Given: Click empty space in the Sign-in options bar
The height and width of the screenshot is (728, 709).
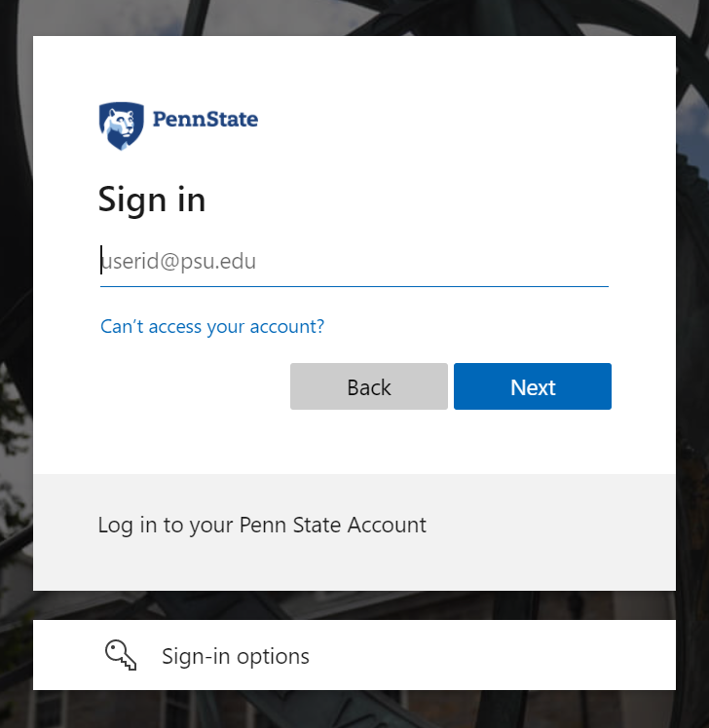Looking at the screenshot, I should tap(506, 655).
